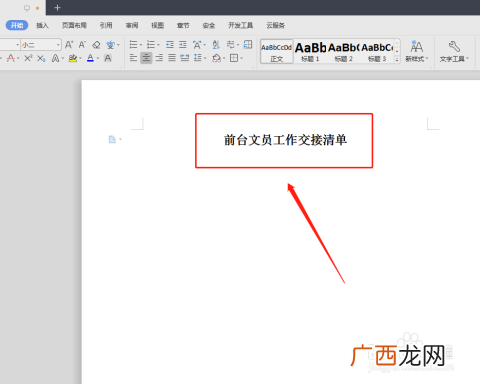Increase font size with the grow-font icon

(69, 45)
